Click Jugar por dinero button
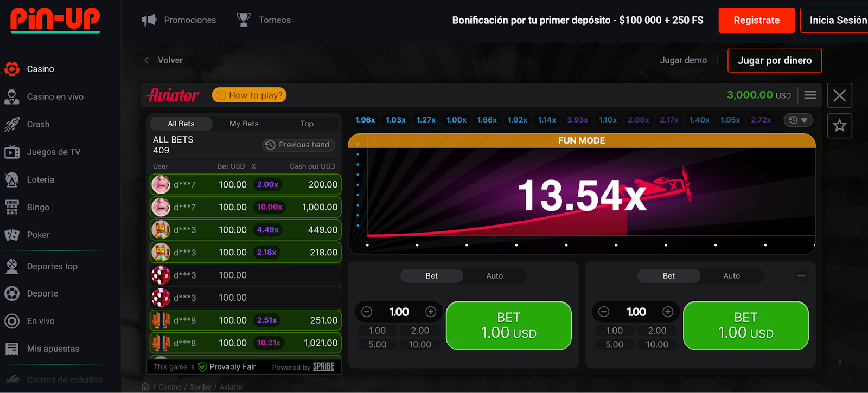868x393 pixels. click(x=775, y=60)
